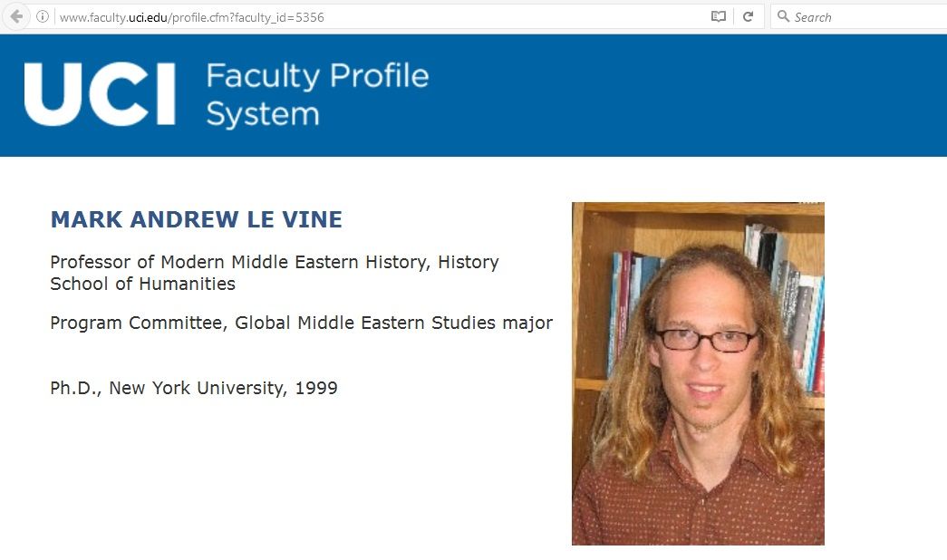The image size is (947, 560).
Task: Click the Faculty Profile System header text
Action: click(315, 93)
